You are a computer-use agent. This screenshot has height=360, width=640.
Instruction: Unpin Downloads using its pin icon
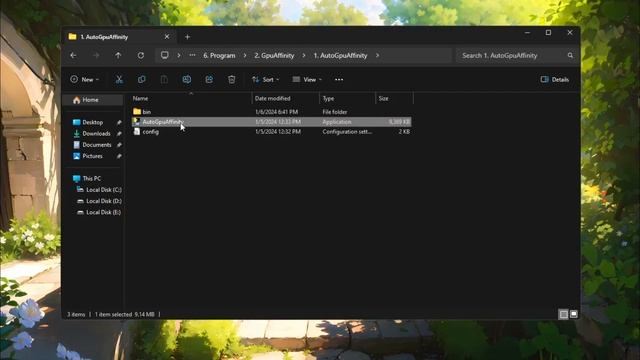click(119, 133)
